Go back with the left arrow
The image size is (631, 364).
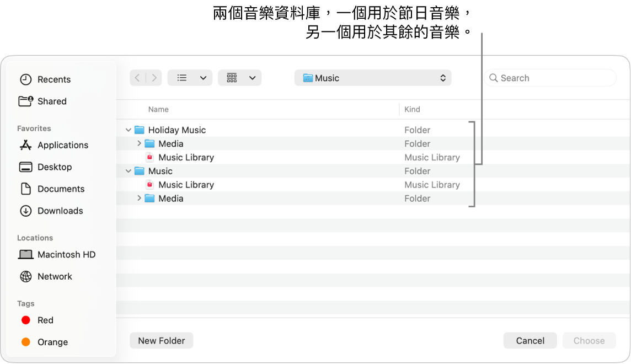pyautogui.click(x=138, y=78)
